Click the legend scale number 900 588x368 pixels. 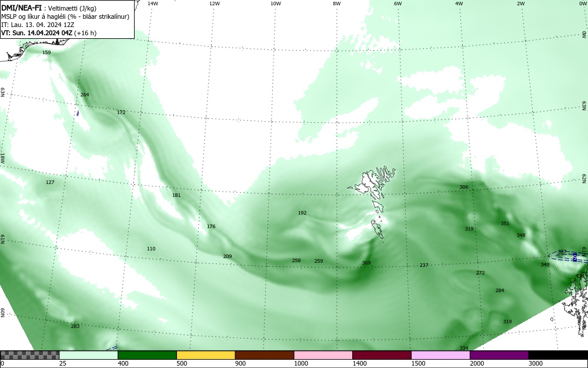pyautogui.click(x=240, y=363)
